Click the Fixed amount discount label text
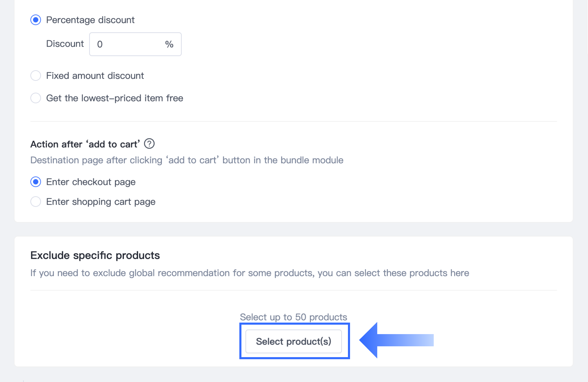 pyautogui.click(x=95, y=76)
